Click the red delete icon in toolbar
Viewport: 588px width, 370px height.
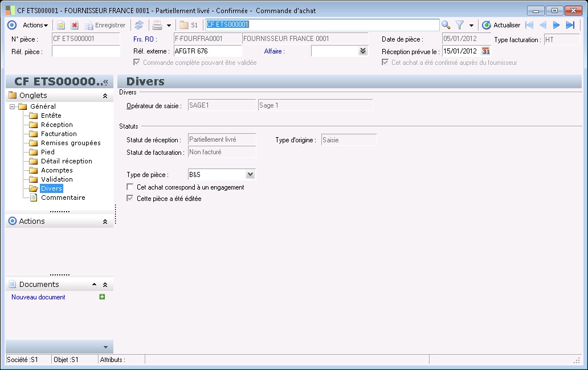[75, 25]
